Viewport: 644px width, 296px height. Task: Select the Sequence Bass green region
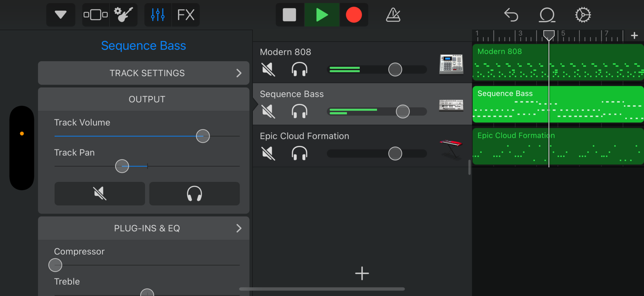point(558,104)
